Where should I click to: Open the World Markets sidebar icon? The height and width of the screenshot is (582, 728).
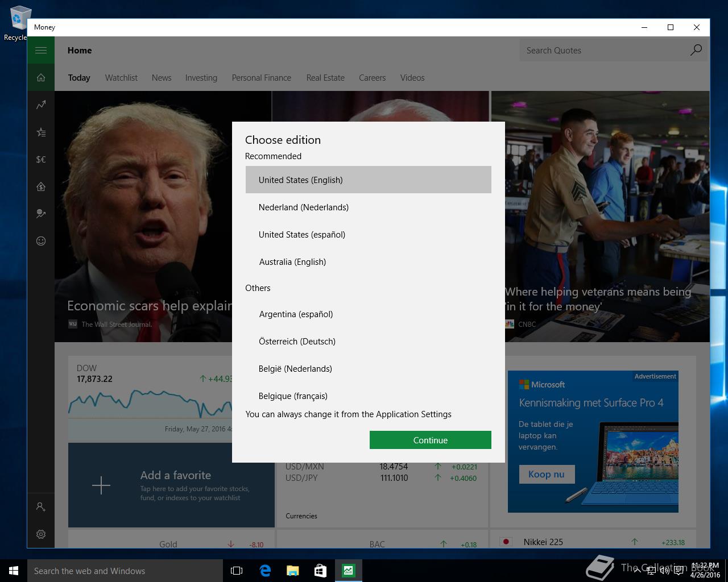pyautogui.click(x=41, y=214)
